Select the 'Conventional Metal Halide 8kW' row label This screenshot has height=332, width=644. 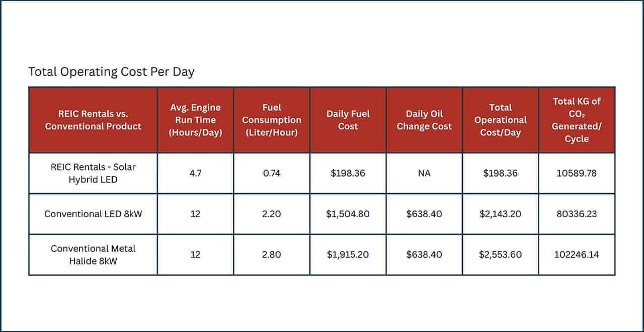(x=93, y=255)
